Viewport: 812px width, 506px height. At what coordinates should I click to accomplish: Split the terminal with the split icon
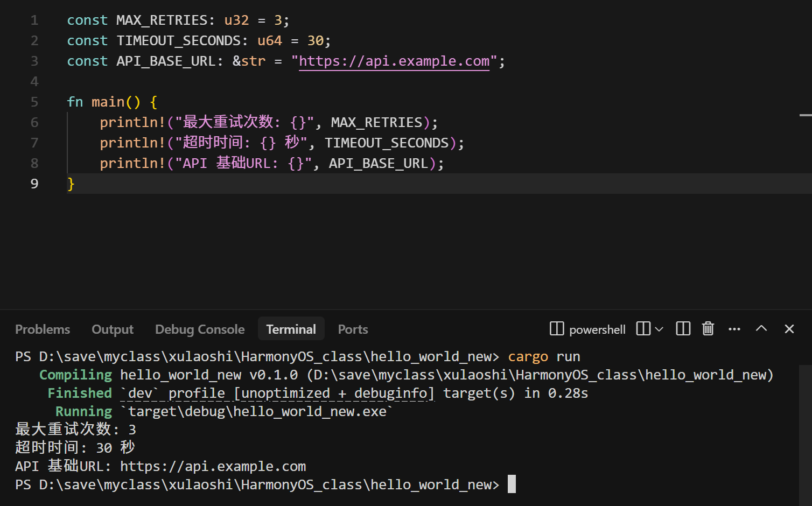(x=683, y=329)
